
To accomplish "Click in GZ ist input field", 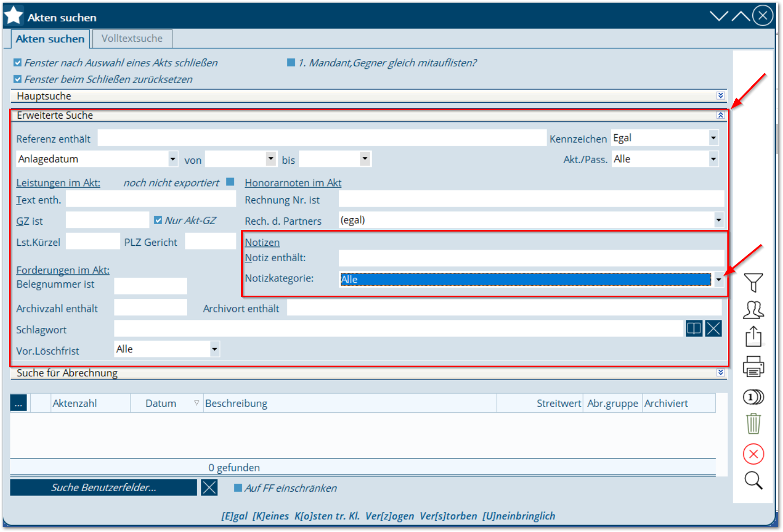I will [x=108, y=220].
